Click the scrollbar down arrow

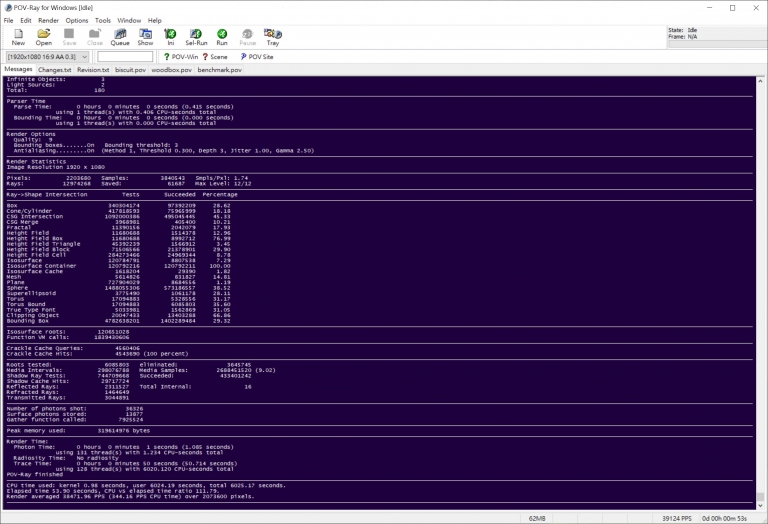click(760, 505)
